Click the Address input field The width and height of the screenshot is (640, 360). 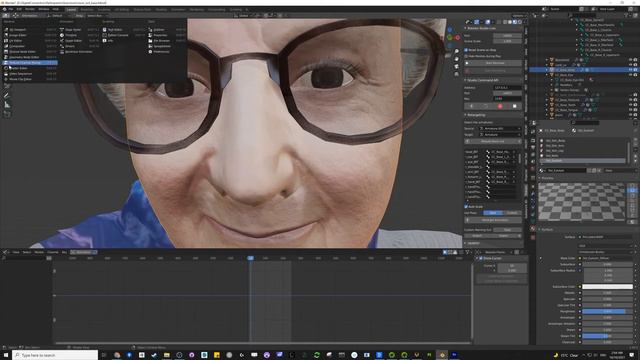507,88
